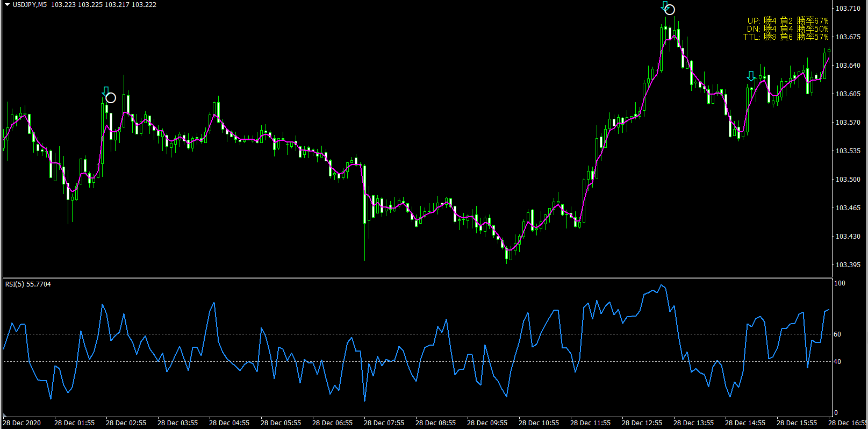This screenshot has height=429, width=868.
Task: Select the down arrow signal near 14:55
Action: coord(751,76)
